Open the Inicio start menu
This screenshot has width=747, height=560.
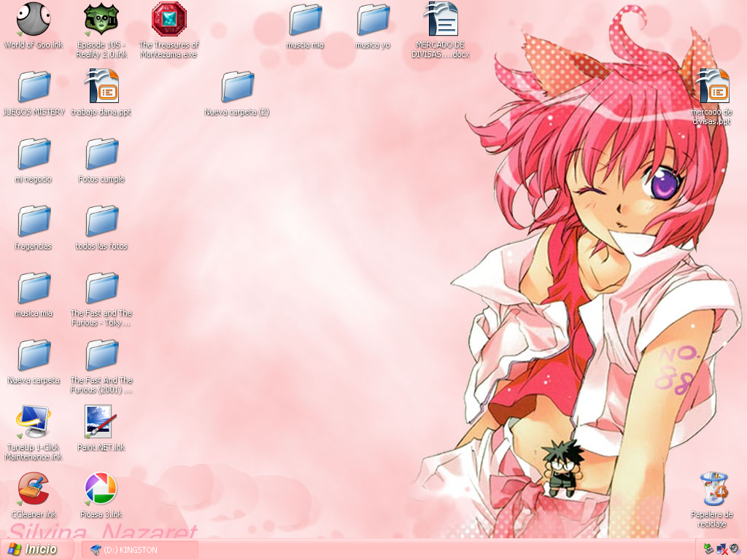(36, 549)
